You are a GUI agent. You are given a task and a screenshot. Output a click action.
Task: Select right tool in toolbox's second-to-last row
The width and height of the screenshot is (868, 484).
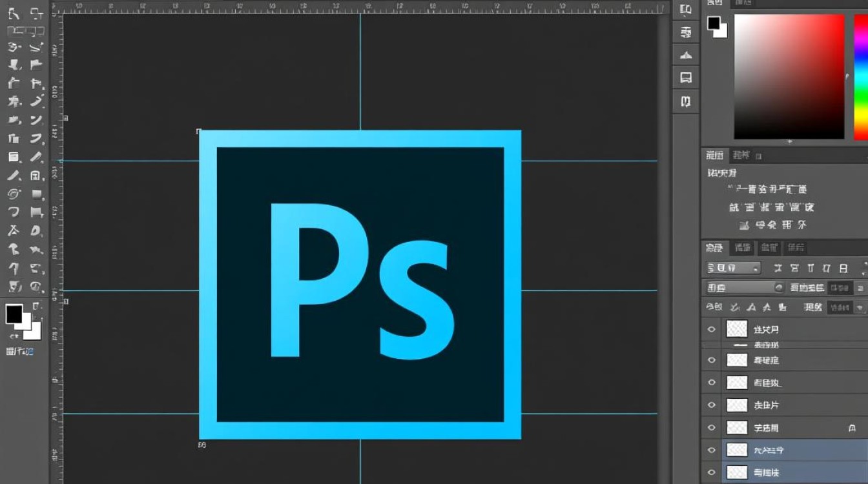[x=37, y=268]
